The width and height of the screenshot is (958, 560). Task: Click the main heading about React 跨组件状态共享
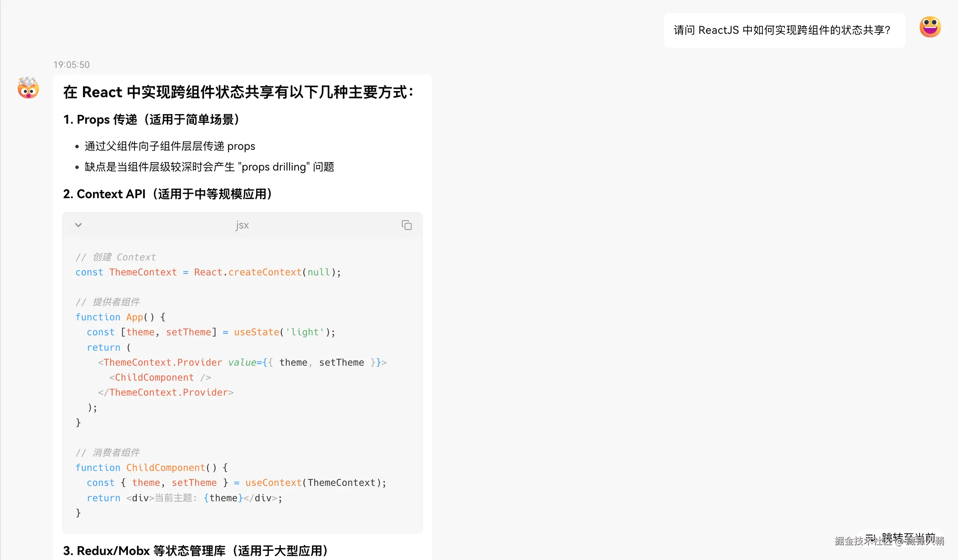click(x=238, y=92)
